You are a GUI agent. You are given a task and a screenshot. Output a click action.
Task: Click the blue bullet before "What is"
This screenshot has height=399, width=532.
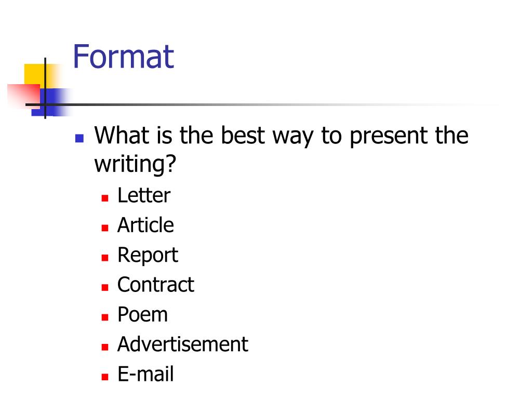tap(79, 138)
